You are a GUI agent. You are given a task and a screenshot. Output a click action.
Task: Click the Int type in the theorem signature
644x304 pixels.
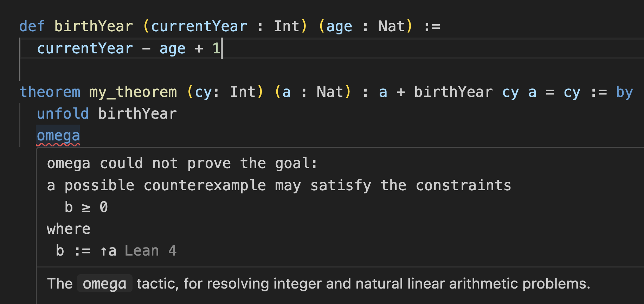243,92
